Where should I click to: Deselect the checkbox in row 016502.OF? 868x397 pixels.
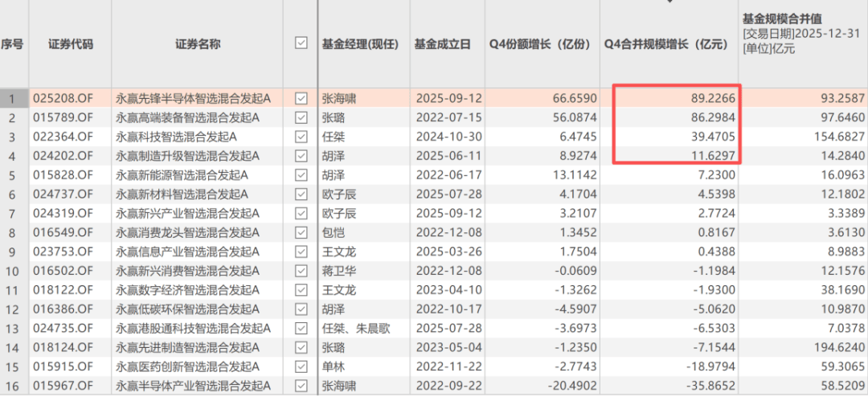(301, 271)
